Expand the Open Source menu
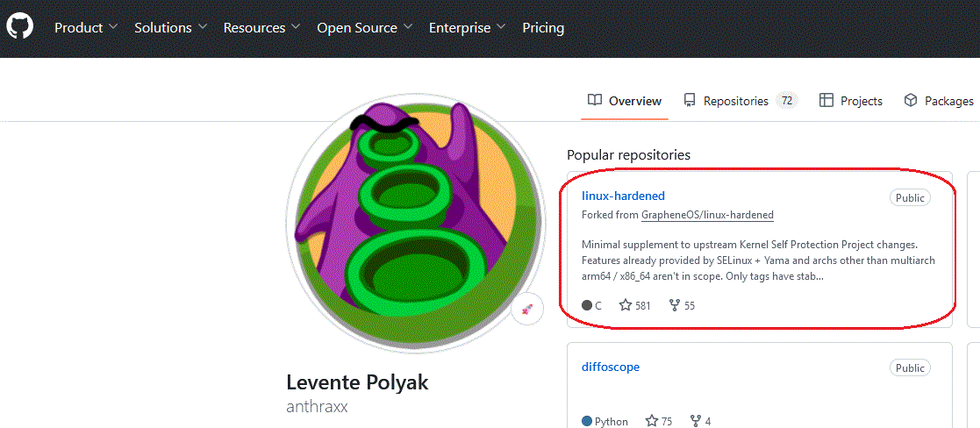 [x=364, y=27]
